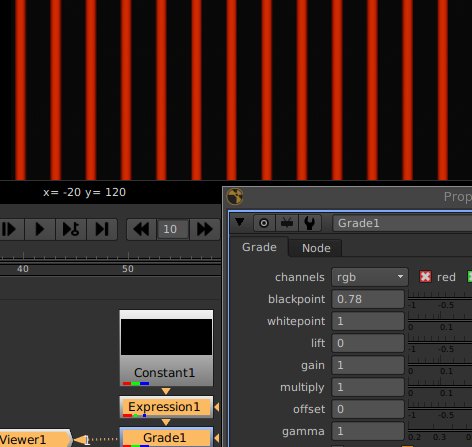Center Grade1 node in node graph icon
Image resolution: width=472 pixels, height=447 pixels.
point(264,223)
